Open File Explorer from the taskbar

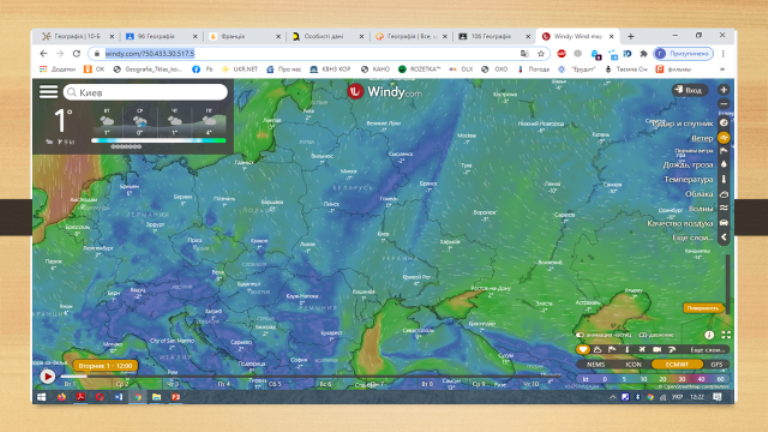click(156, 397)
